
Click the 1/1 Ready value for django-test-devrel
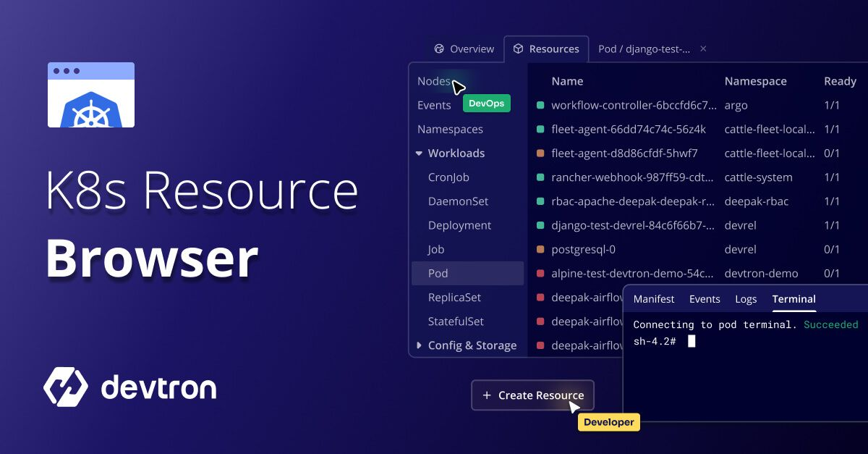coord(832,225)
